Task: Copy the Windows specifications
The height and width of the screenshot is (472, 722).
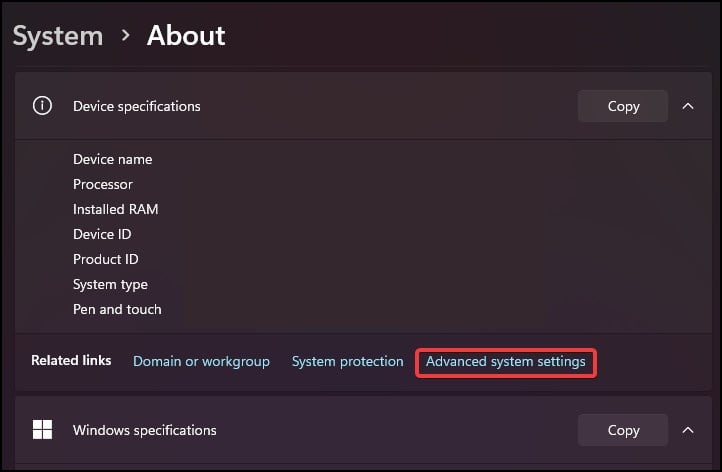Action: click(623, 430)
